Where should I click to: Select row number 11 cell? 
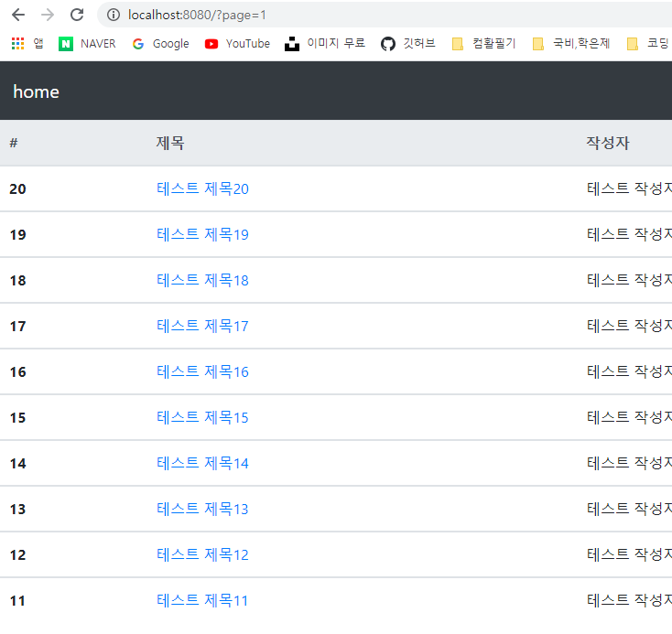pyautogui.click(x=18, y=601)
